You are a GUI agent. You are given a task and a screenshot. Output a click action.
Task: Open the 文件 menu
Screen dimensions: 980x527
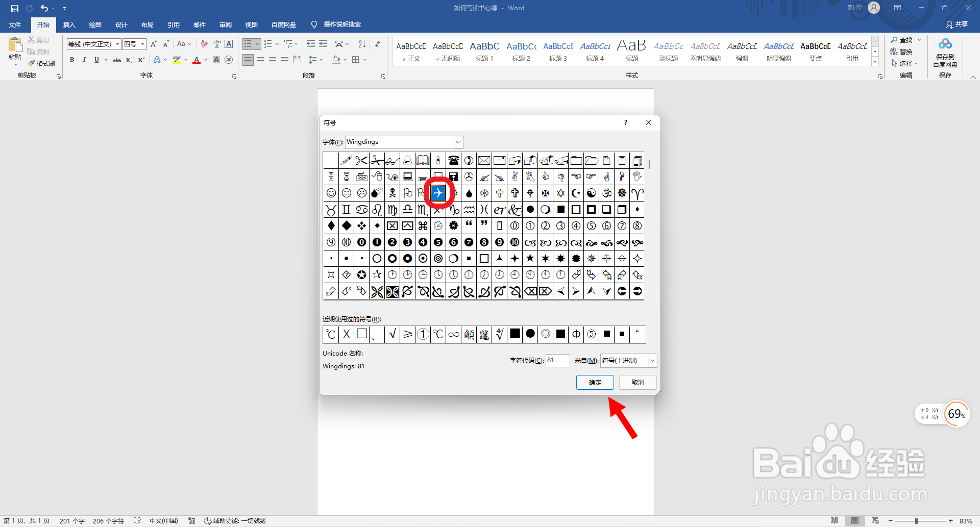(x=15, y=24)
